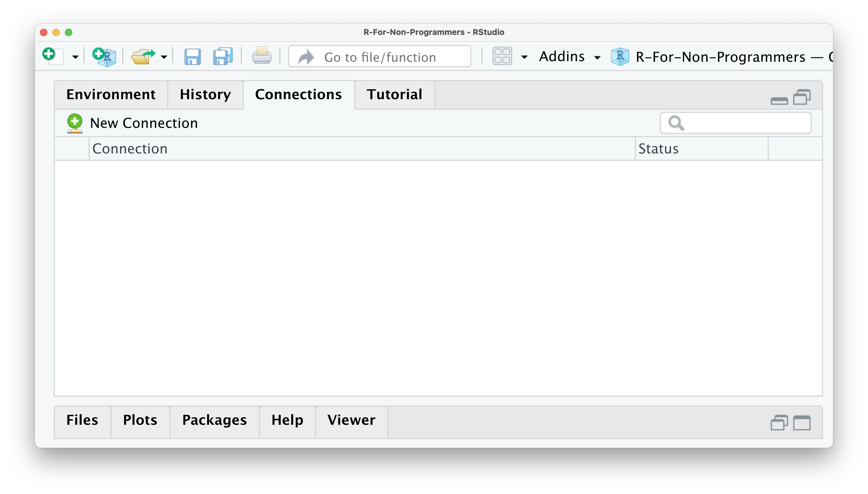The image size is (868, 494).
Task: Expand the workspace panes dropdown arrow
Action: tap(524, 57)
